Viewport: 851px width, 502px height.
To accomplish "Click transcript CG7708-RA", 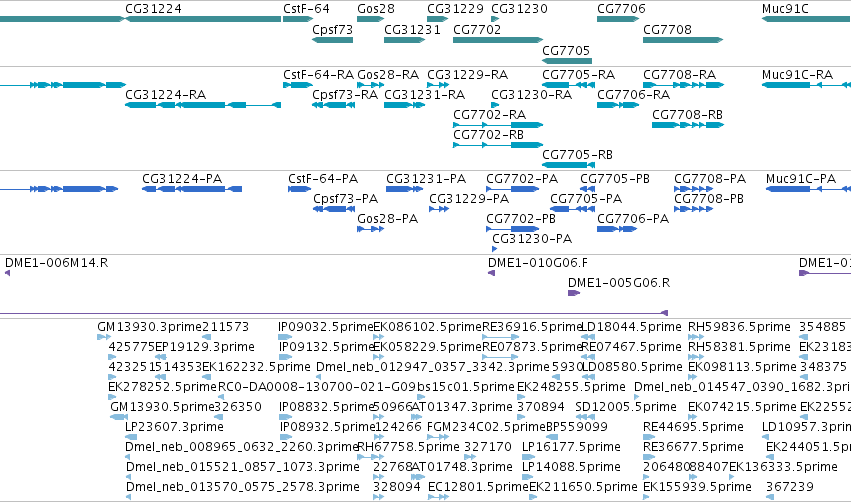I will (x=679, y=74).
